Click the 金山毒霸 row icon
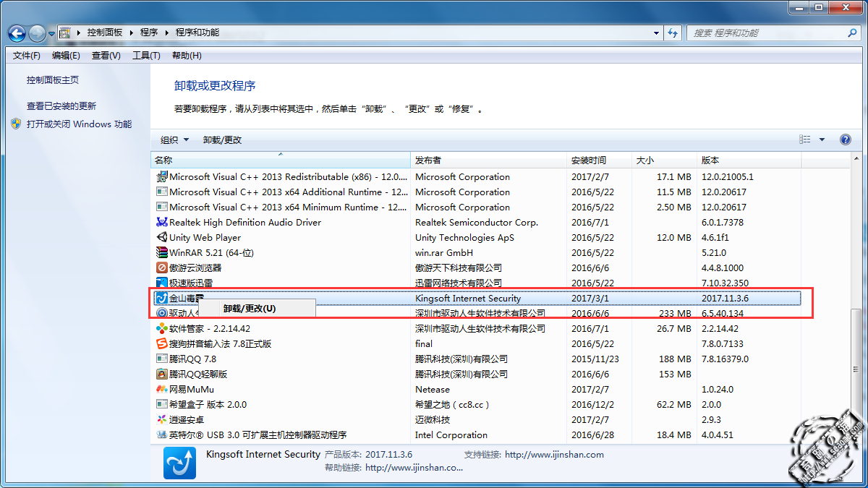868x488 pixels. coord(162,299)
